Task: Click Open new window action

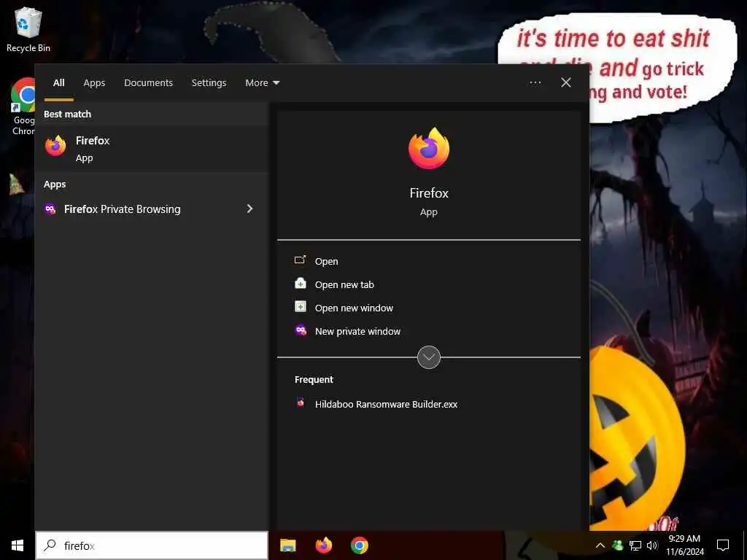Action: [x=344, y=308]
